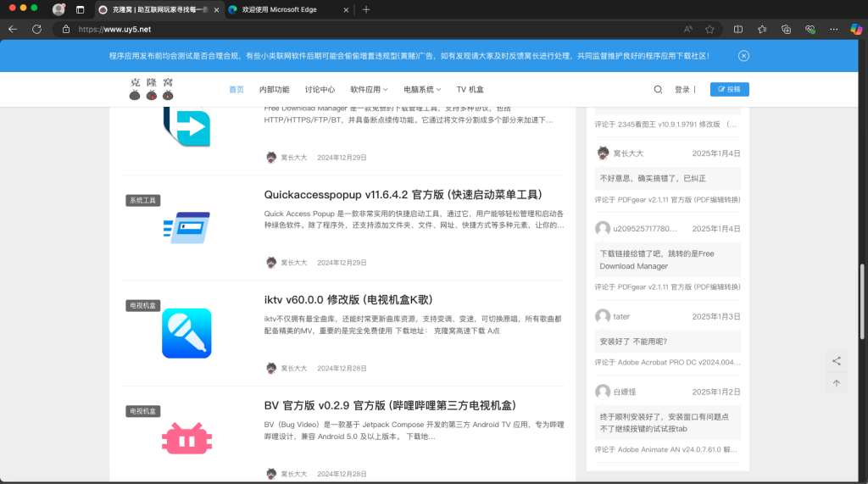Open 评论于 Adobe Acrobat PRO DC link
The height and width of the screenshot is (484, 868).
(668, 362)
